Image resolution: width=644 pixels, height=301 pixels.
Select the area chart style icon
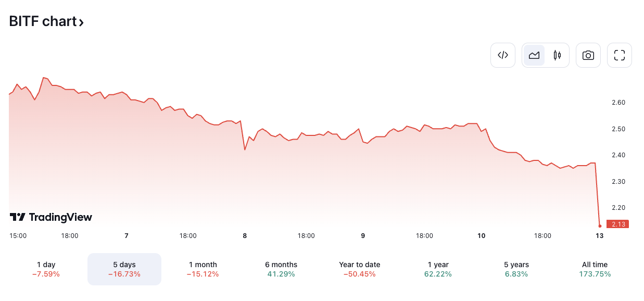534,55
